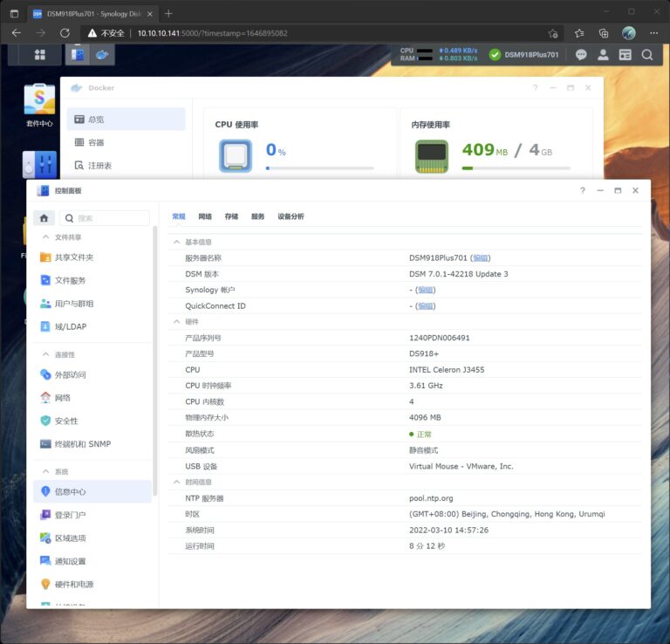Click DSM 7.0.1-42218 Update 3 version text
Screen dimensions: 670x644
459,274
